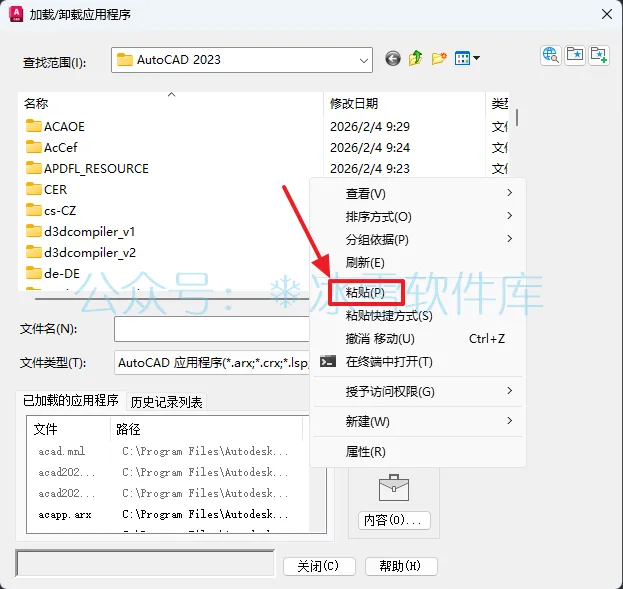Image resolution: width=623 pixels, height=589 pixels.
Task: Select acapp.arx in loaded applications list
Action: [x=65, y=515]
